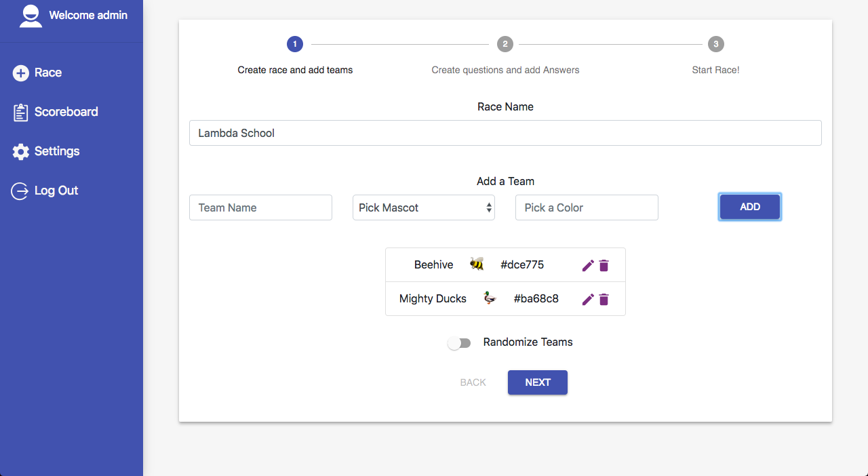The image size is (868, 476).
Task: Click the Settings gear icon
Action: pos(20,151)
